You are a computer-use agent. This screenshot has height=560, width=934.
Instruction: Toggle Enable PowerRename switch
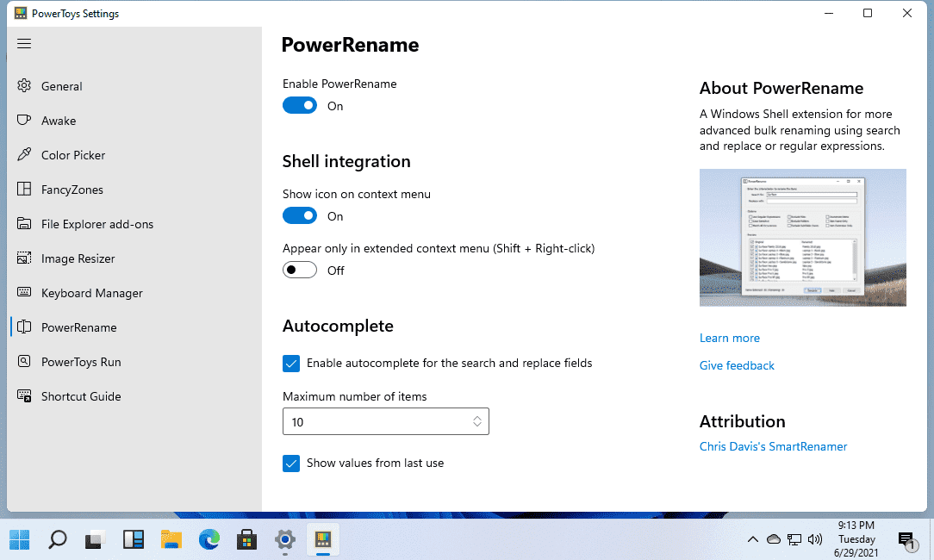click(300, 105)
